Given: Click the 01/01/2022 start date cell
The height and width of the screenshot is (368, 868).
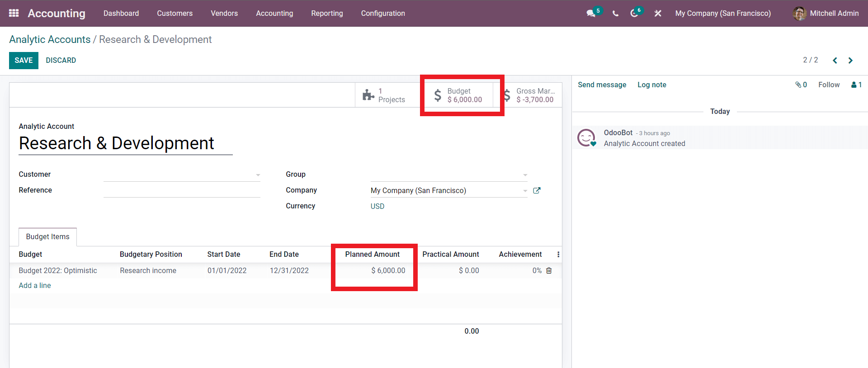Looking at the screenshot, I should 227,271.
